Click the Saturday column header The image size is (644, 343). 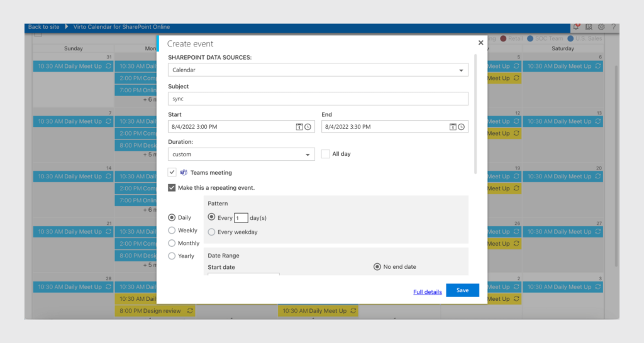(563, 48)
